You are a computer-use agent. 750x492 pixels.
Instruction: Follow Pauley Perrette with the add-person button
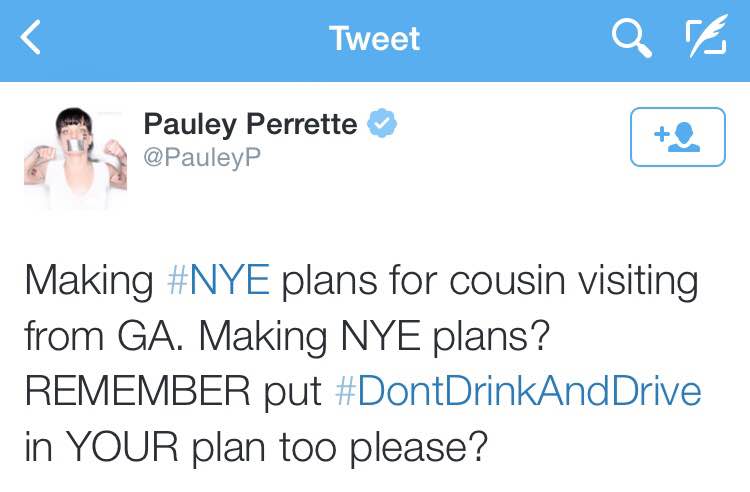678,137
